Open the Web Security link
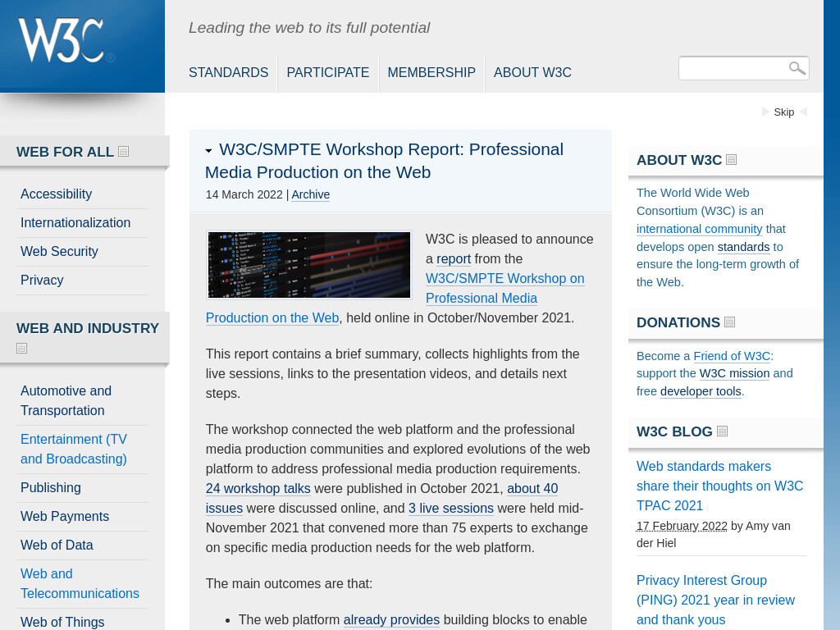This screenshot has height=630, width=840. (x=59, y=251)
